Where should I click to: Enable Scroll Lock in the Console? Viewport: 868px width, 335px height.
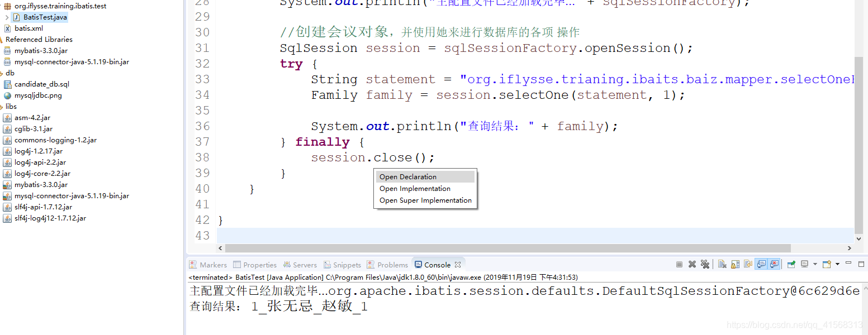[736, 264]
